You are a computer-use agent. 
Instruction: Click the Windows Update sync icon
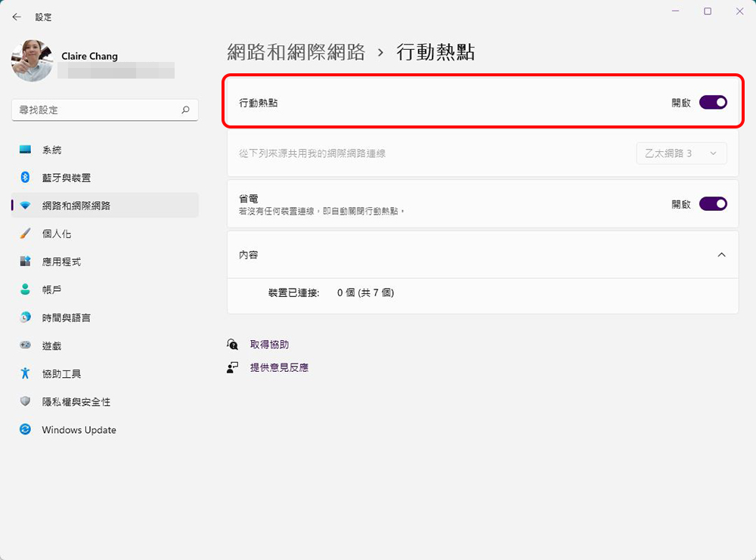26,429
